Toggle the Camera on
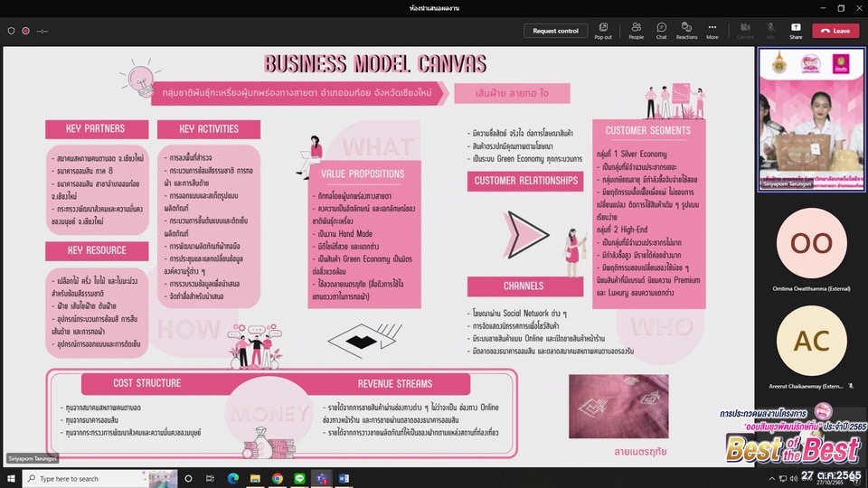Viewport: 868px width, 488px height. [x=746, y=31]
